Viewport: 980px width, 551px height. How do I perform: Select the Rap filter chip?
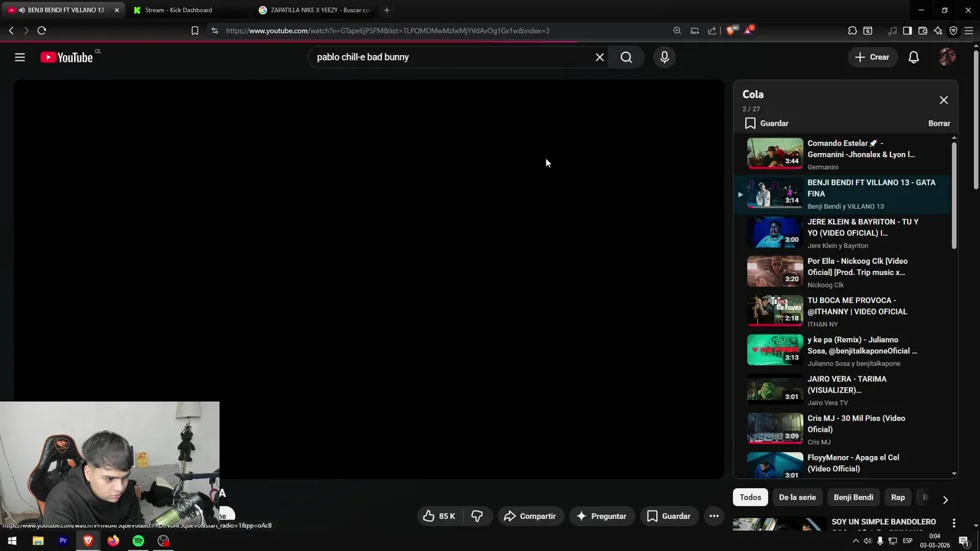pyautogui.click(x=898, y=497)
